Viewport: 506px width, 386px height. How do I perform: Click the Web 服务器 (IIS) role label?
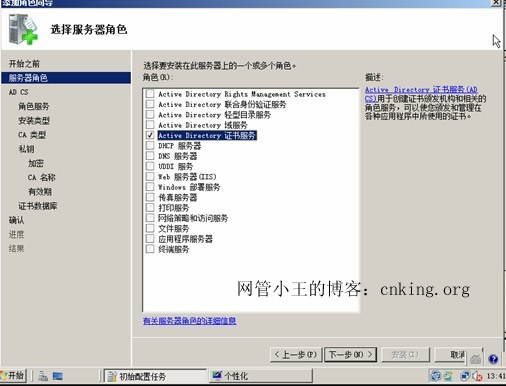[x=187, y=176]
